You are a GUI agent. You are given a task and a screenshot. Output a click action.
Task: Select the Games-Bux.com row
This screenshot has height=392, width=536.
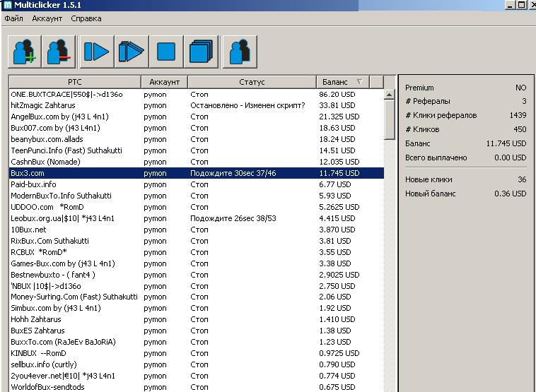tap(197, 263)
